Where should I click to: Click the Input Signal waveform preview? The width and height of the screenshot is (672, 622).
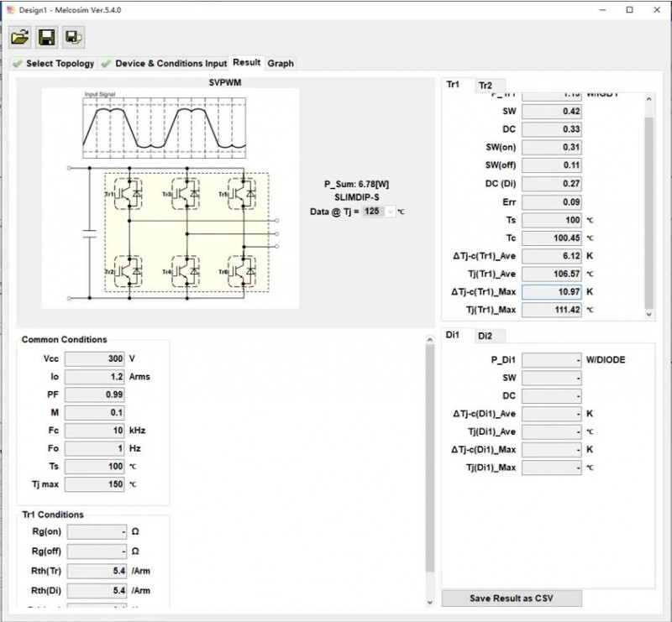pos(164,126)
